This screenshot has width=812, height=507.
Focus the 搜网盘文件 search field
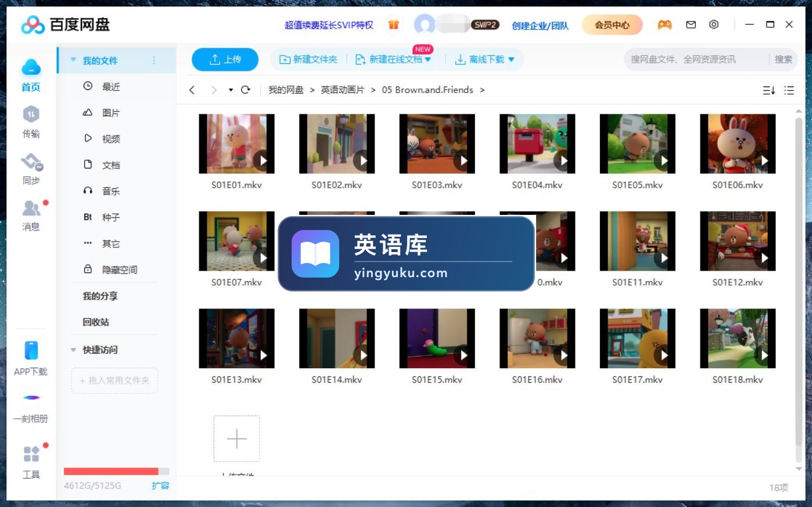tap(697, 59)
